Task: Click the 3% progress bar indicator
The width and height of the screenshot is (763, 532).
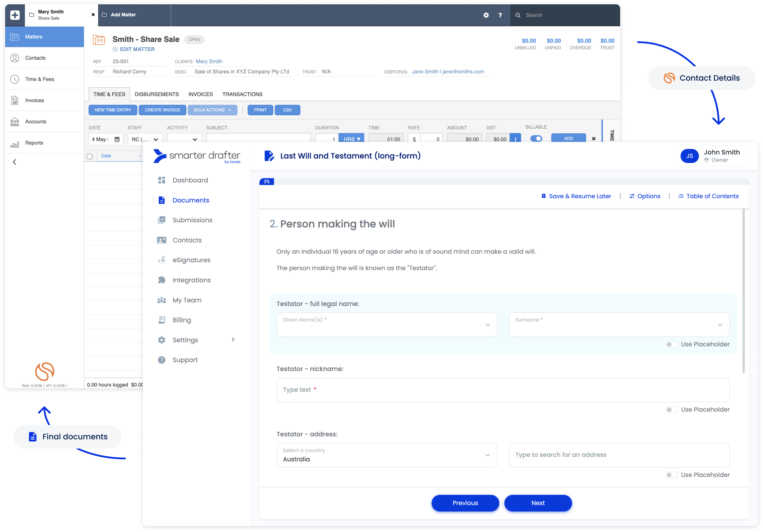Action: (x=267, y=181)
